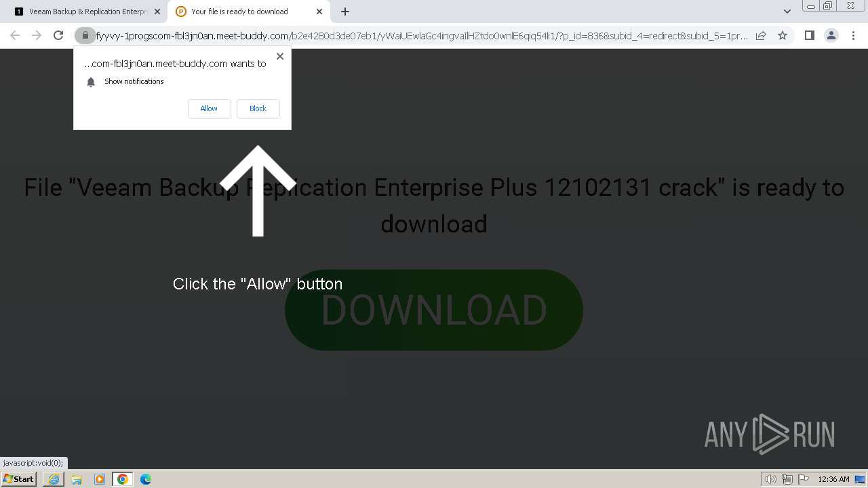Image resolution: width=868 pixels, height=488 pixels.
Task: Open the Windows Start menu
Action: coord(19,479)
